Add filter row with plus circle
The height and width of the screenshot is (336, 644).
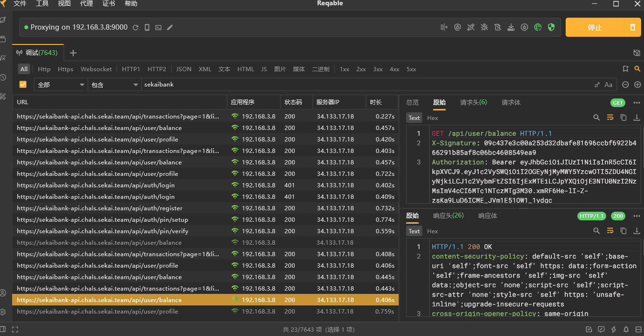637,85
